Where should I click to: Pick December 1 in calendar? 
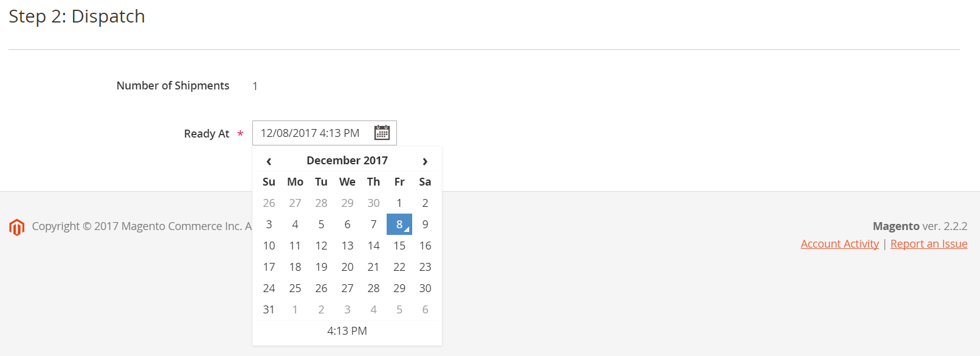pos(399,203)
